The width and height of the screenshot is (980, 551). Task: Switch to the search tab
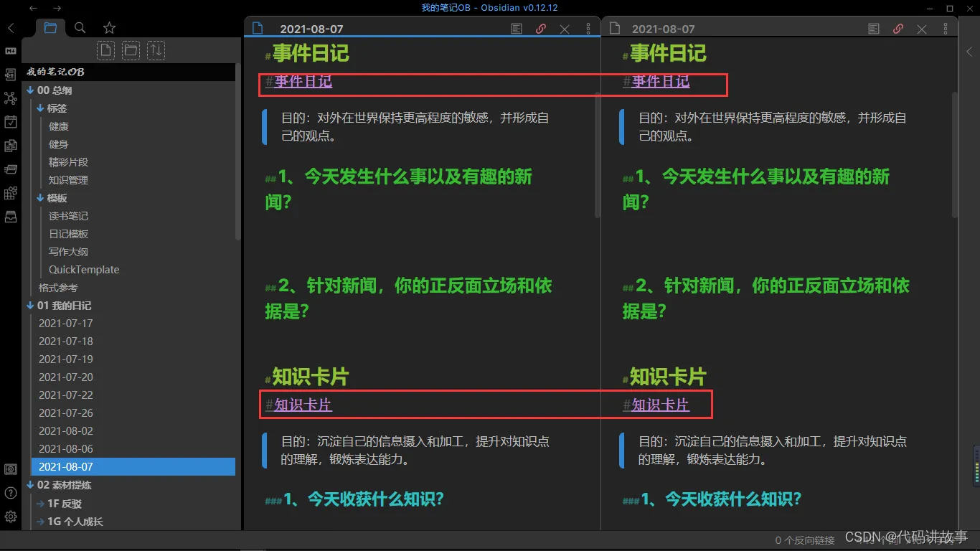tap(80, 28)
